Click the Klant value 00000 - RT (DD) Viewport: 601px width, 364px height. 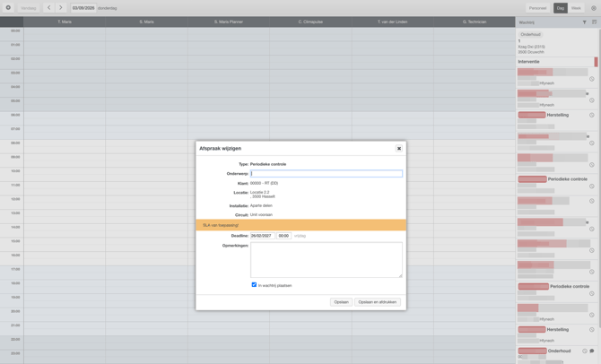click(x=264, y=183)
